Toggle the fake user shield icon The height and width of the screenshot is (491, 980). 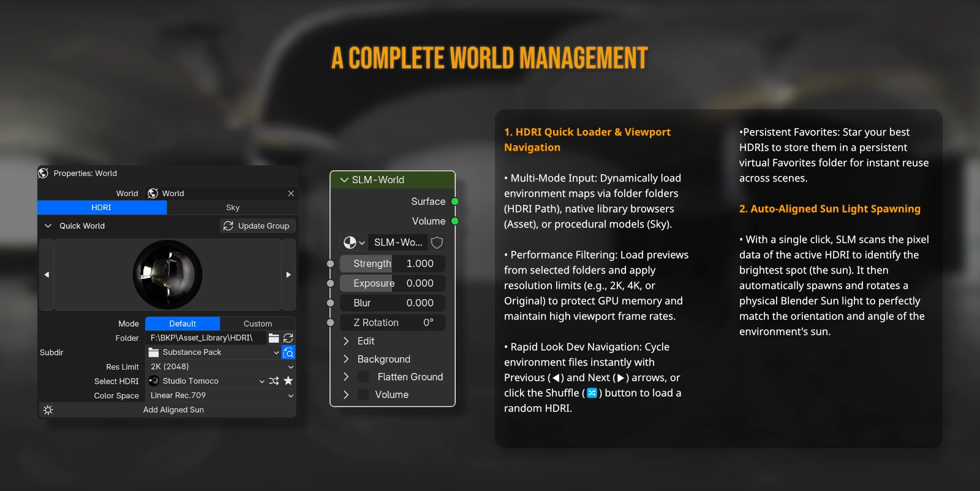coord(437,243)
